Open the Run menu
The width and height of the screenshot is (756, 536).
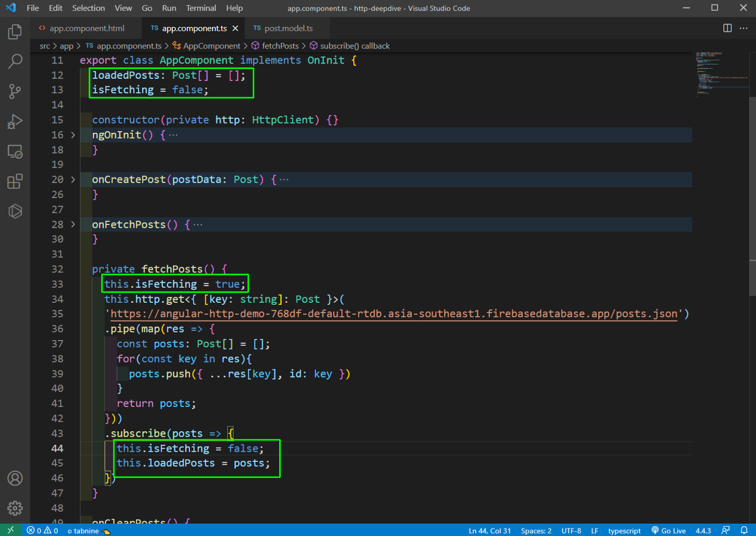pyautogui.click(x=169, y=8)
